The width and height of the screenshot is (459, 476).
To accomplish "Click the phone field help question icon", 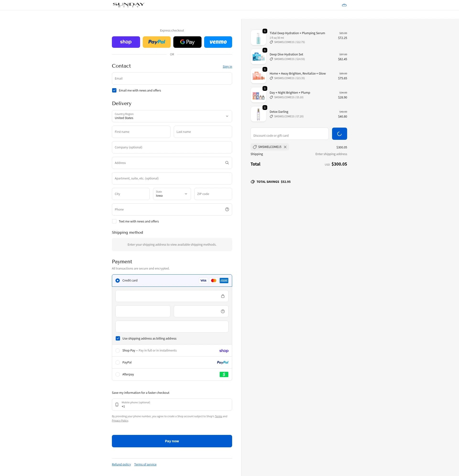I will point(227,209).
